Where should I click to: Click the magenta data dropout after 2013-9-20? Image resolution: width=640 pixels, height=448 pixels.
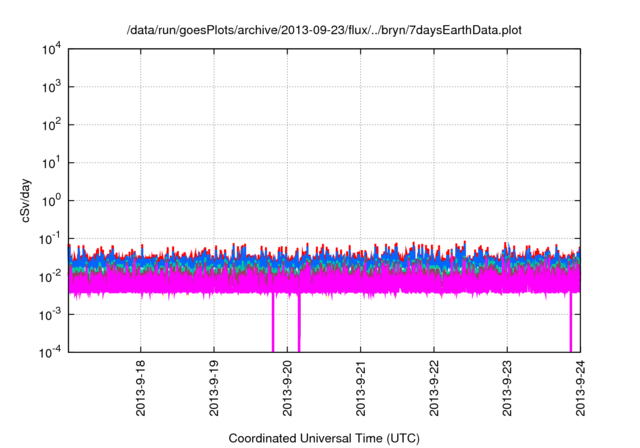coord(299,322)
